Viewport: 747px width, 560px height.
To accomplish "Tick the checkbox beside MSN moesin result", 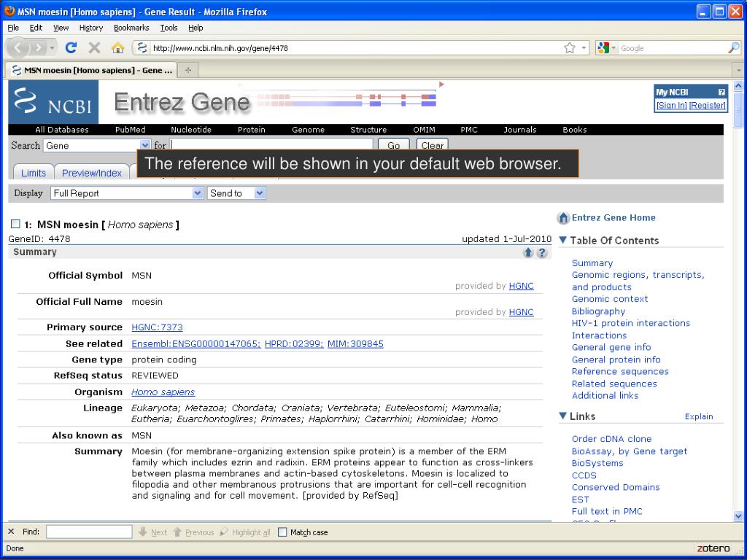I will pyautogui.click(x=16, y=224).
